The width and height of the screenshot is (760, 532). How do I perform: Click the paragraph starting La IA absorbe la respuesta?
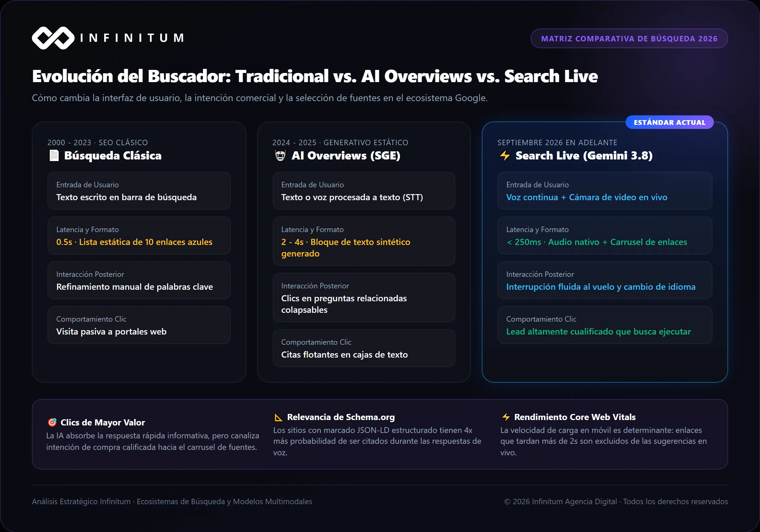click(x=153, y=441)
